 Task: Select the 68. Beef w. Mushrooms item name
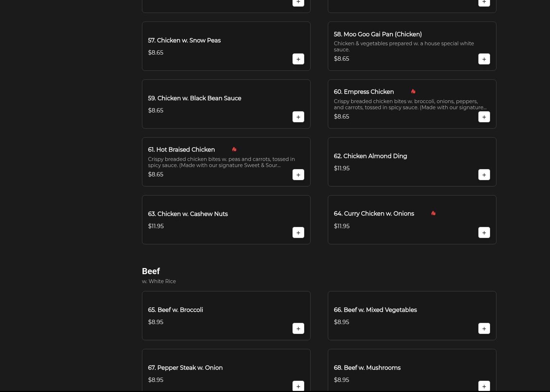367,368
